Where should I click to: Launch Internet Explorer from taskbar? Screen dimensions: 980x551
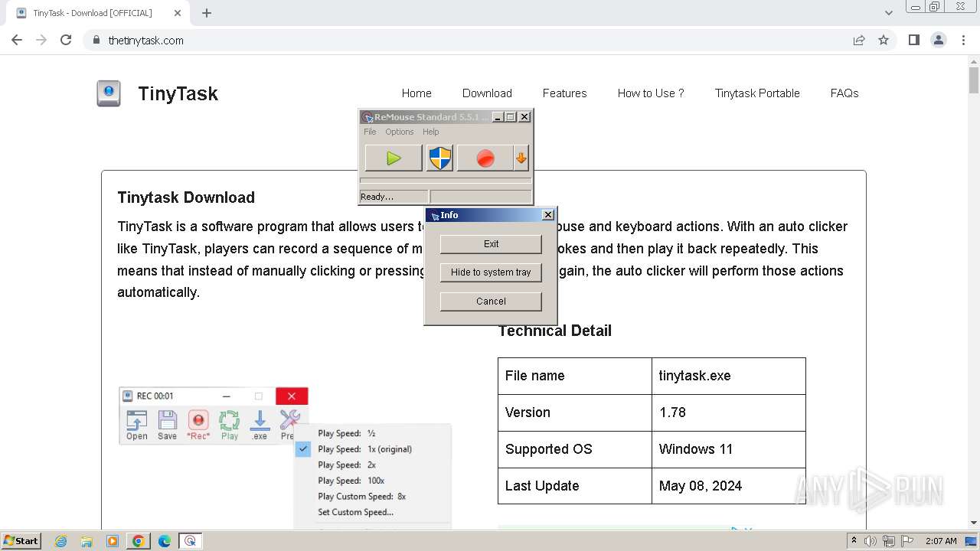click(60, 541)
